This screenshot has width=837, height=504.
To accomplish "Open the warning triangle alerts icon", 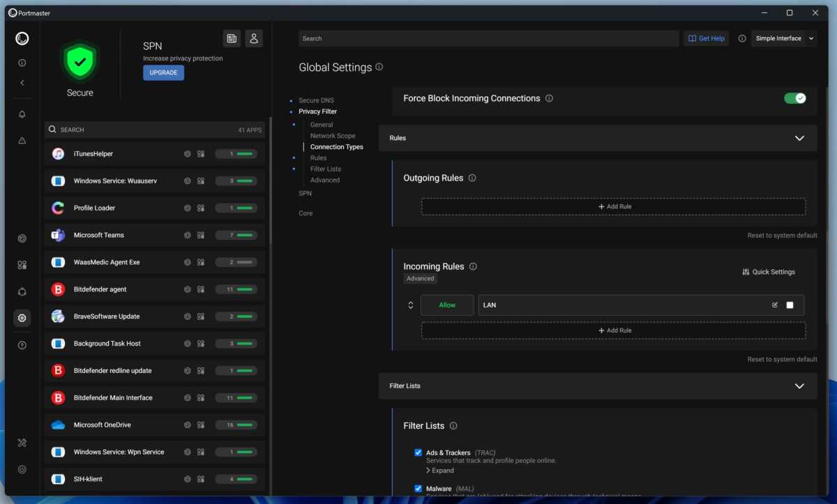I will (22, 141).
